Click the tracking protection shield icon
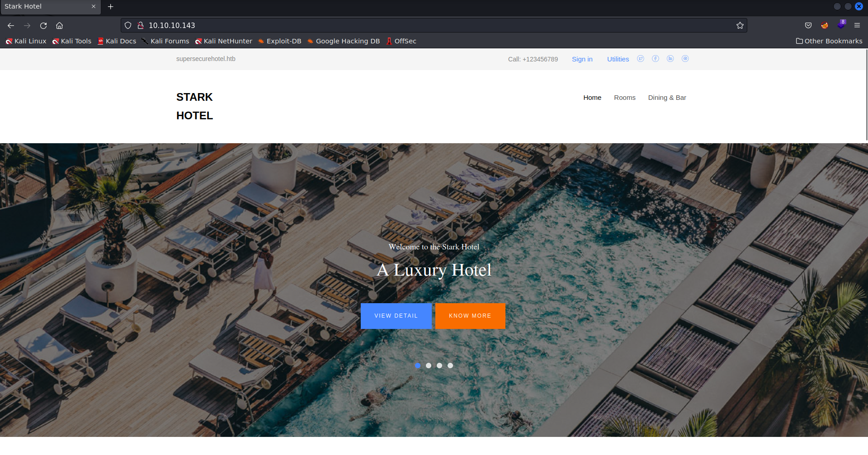Viewport: 868px width, 455px height. point(128,25)
